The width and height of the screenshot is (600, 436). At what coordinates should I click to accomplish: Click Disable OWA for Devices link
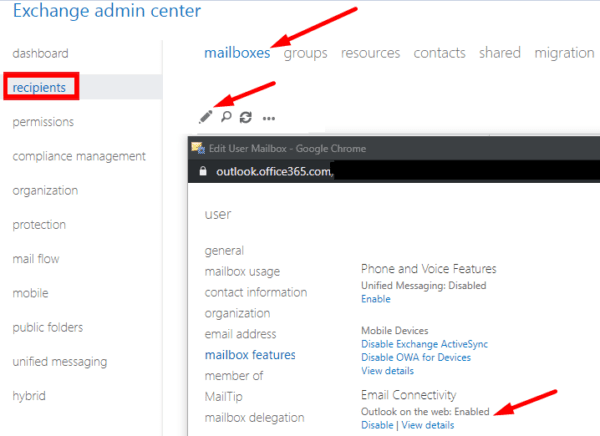point(416,358)
